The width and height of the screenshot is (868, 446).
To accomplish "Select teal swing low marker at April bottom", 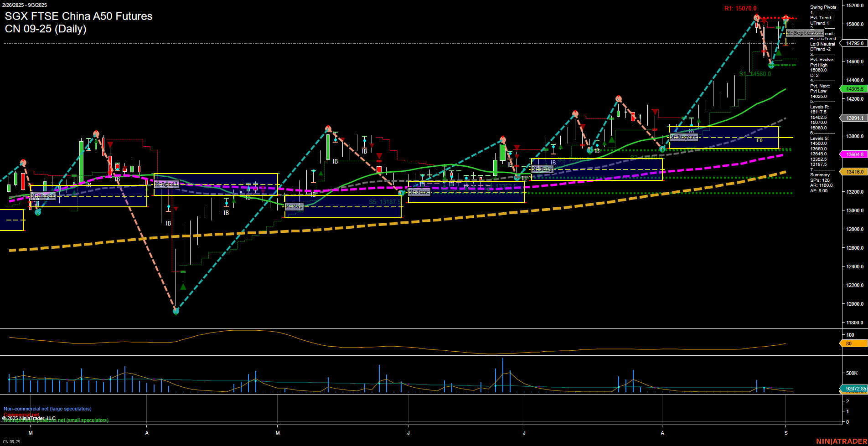I will [176, 312].
